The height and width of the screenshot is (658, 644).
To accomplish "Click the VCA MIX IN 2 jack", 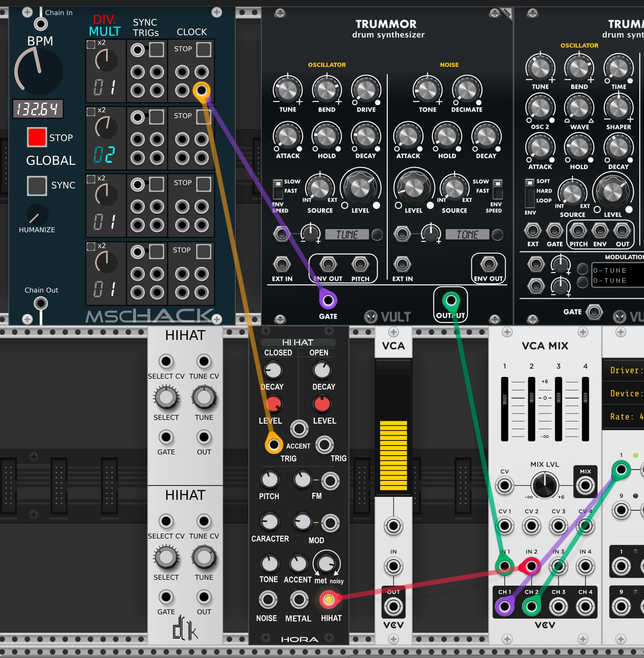I will (531, 566).
